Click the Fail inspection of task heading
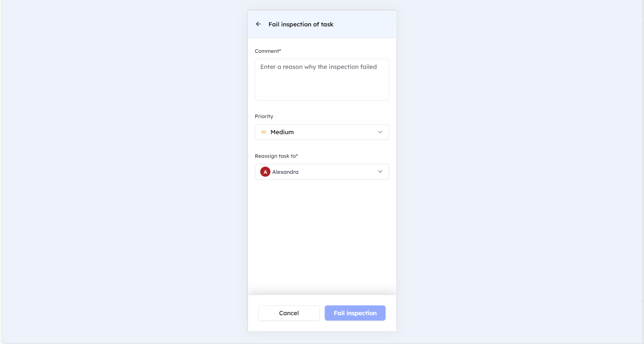Screen dimensions: 644x344 [301, 24]
